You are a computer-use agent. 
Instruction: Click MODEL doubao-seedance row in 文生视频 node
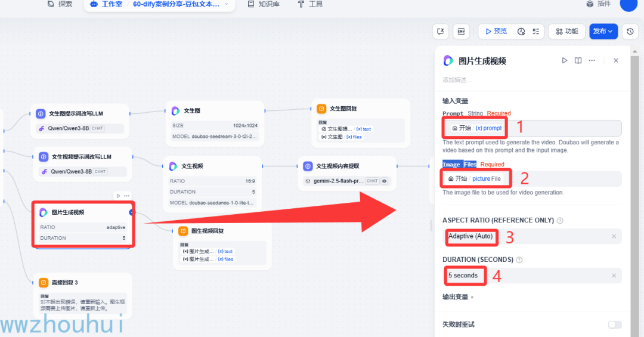[212, 203]
